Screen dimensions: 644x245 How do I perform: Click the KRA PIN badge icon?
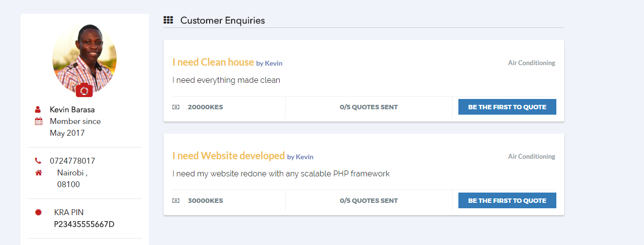point(39,212)
